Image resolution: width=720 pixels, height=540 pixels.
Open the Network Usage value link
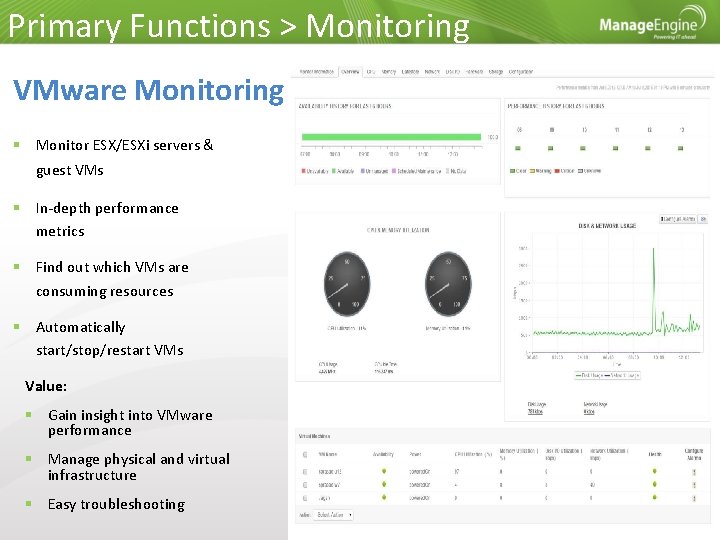(x=589, y=411)
